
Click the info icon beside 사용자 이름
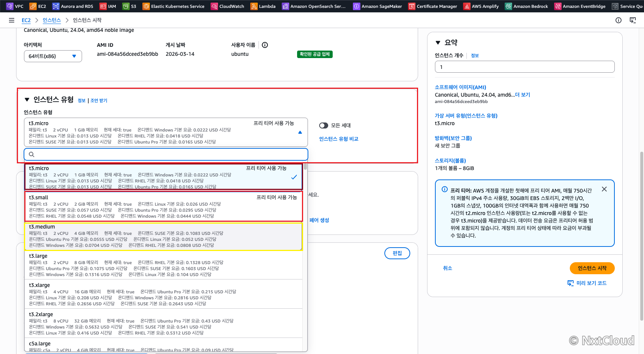pos(265,45)
